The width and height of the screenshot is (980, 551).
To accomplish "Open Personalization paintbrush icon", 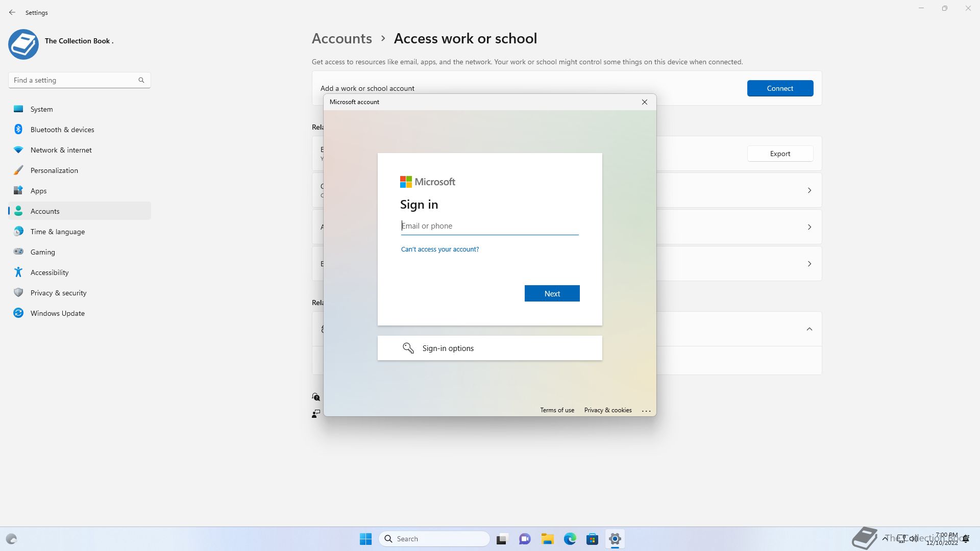I will click(x=18, y=170).
